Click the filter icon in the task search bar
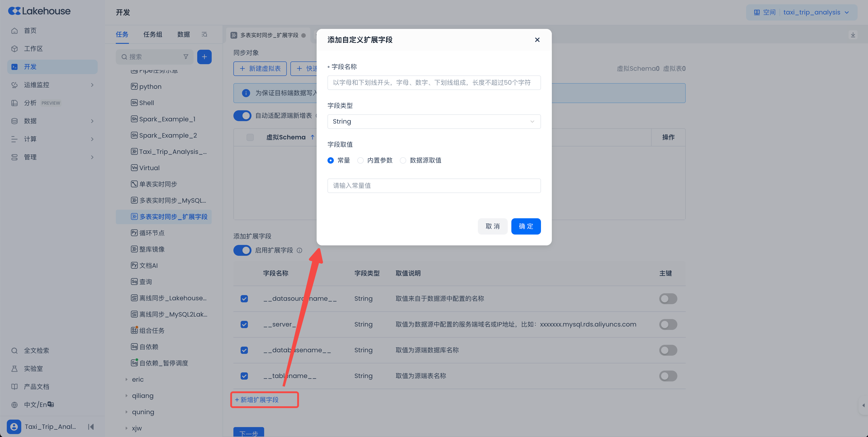The height and width of the screenshot is (437, 868). [x=186, y=57]
